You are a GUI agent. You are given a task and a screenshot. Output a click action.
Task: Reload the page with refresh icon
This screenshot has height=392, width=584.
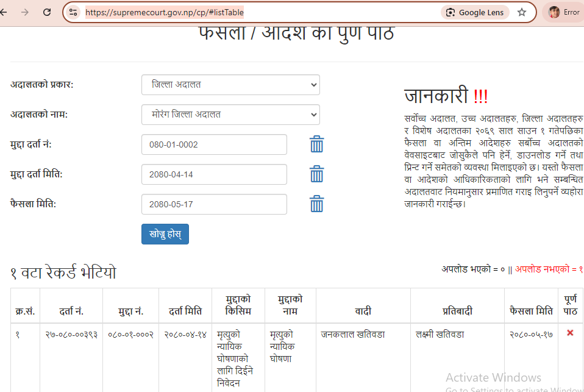coord(47,12)
